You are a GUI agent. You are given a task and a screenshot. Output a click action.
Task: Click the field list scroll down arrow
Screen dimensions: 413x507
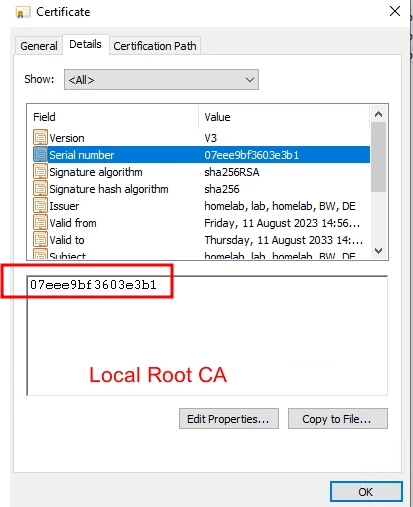point(378,251)
